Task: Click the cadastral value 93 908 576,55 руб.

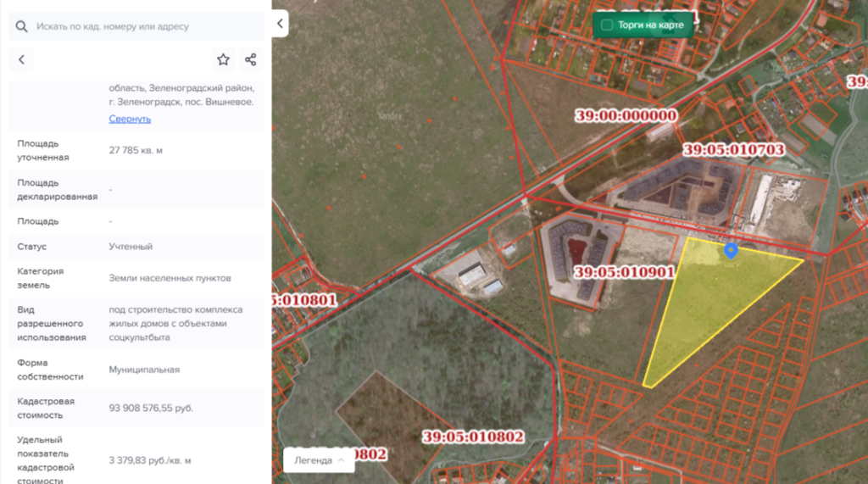Action: [x=151, y=408]
